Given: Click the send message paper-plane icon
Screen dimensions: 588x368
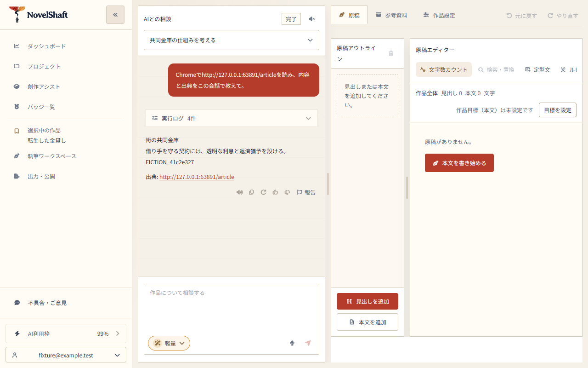Looking at the screenshot, I should (x=308, y=343).
